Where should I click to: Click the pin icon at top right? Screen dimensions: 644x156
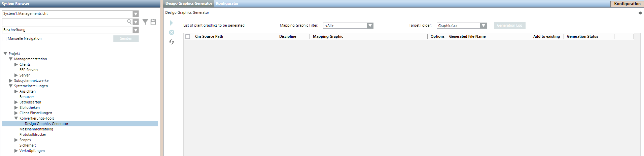pyautogui.click(x=640, y=13)
